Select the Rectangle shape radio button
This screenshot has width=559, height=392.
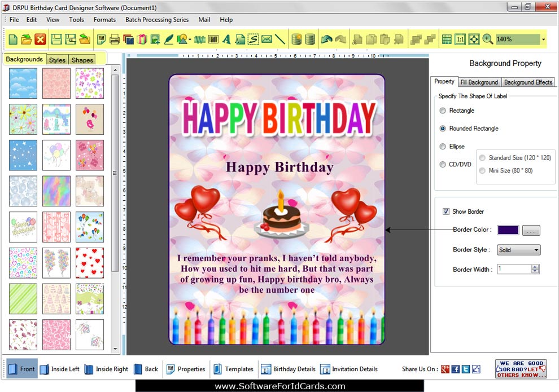point(443,111)
